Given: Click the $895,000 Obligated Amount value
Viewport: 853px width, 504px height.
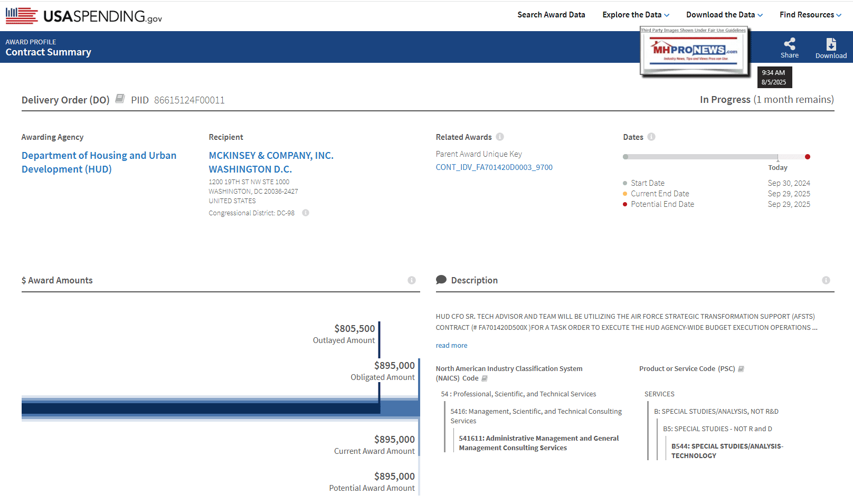Looking at the screenshot, I should click(x=394, y=365).
